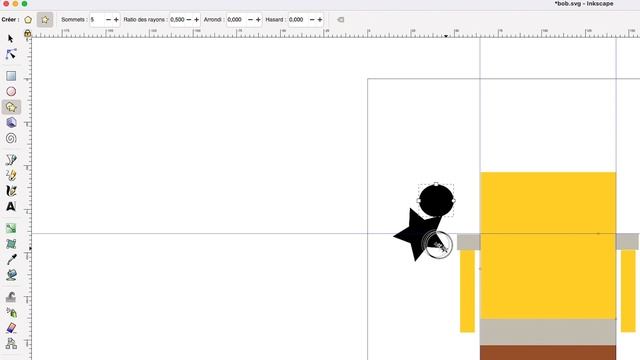Select the Node editing tool
640x360 pixels.
click(11, 54)
